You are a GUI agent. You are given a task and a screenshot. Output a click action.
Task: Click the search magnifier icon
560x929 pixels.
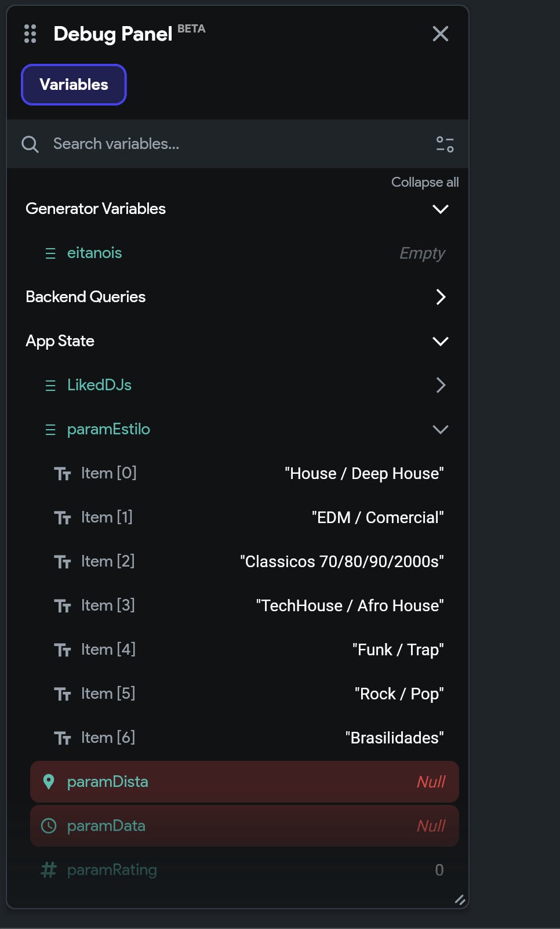point(30,144)
